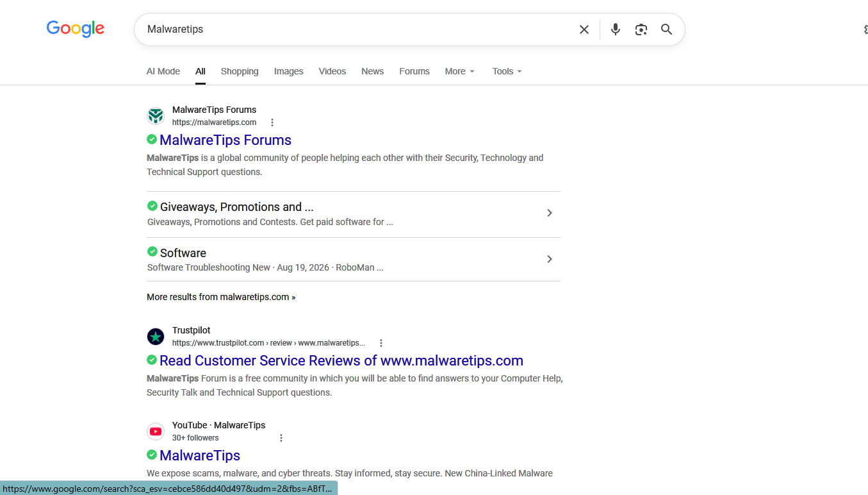Open the Videos tab
This screenshot has width=868, height=495.
[332, 71]
